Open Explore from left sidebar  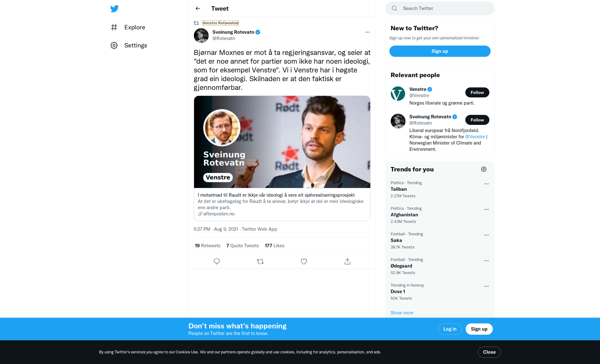(x=127, y=27)
